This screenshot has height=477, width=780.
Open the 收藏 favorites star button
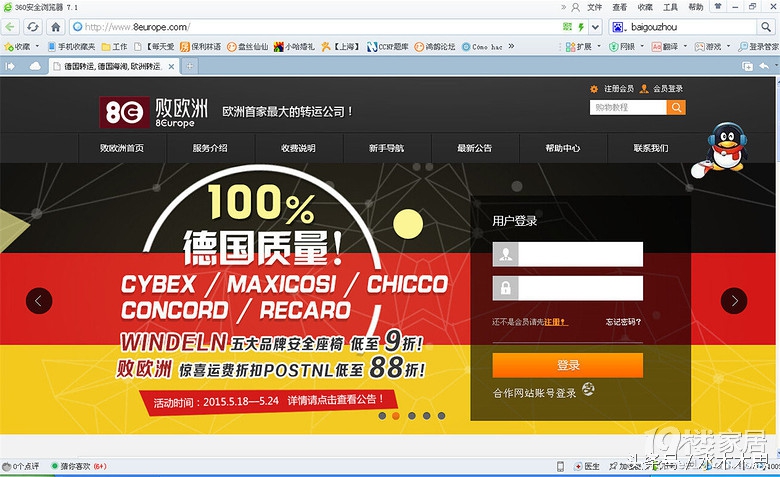[17, 47]
